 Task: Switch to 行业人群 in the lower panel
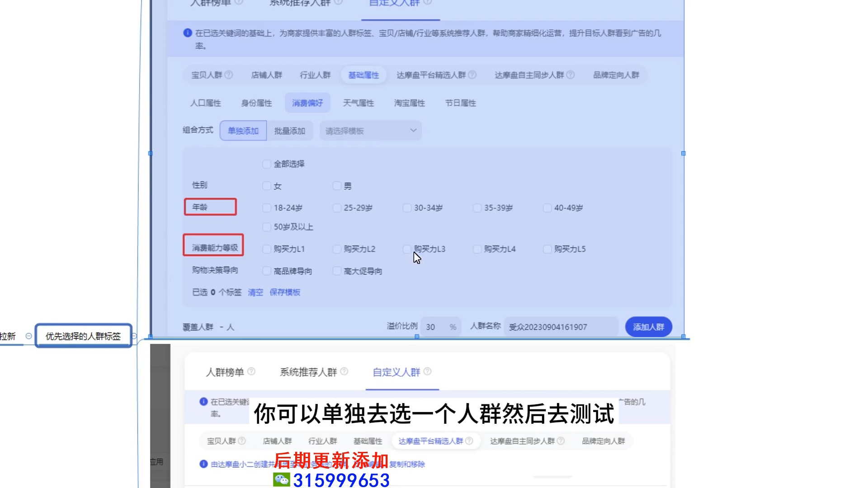(322, 441)
